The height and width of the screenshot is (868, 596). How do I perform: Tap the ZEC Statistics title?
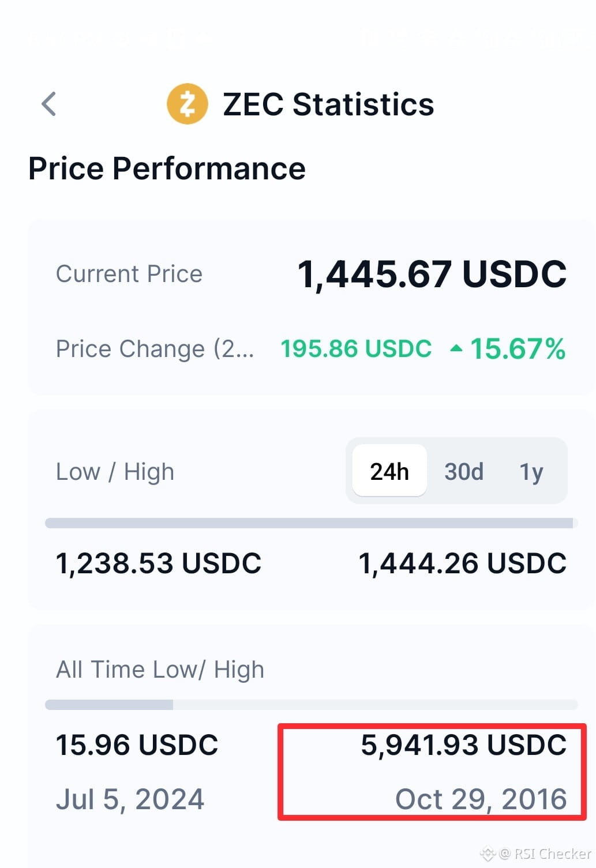tap(328, 104)
